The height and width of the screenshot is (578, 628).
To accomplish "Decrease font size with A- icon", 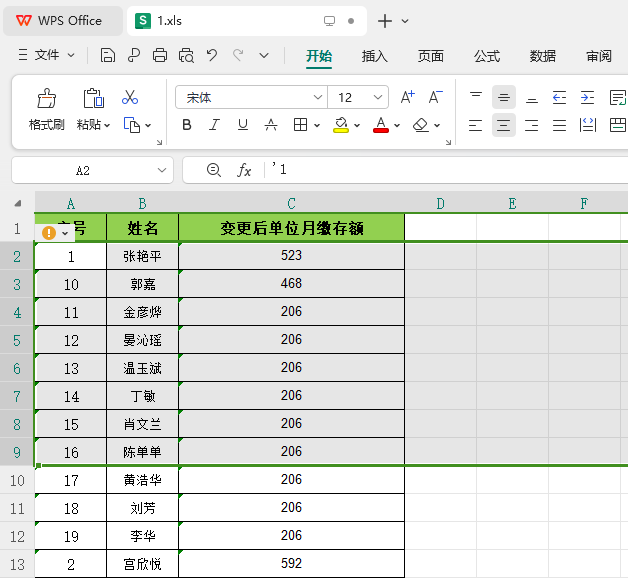I will 435,97.
